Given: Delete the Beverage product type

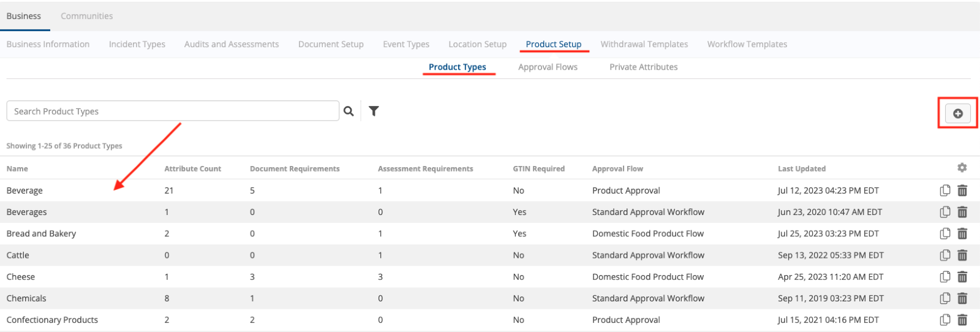Looking at the screenshot, I should click(x=962, y=191).
